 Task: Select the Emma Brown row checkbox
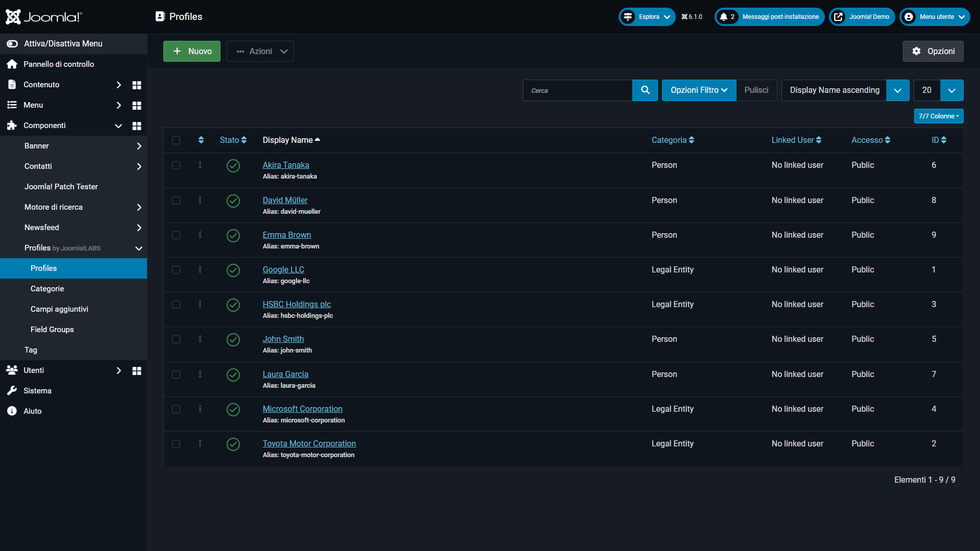tap(176, 235)
